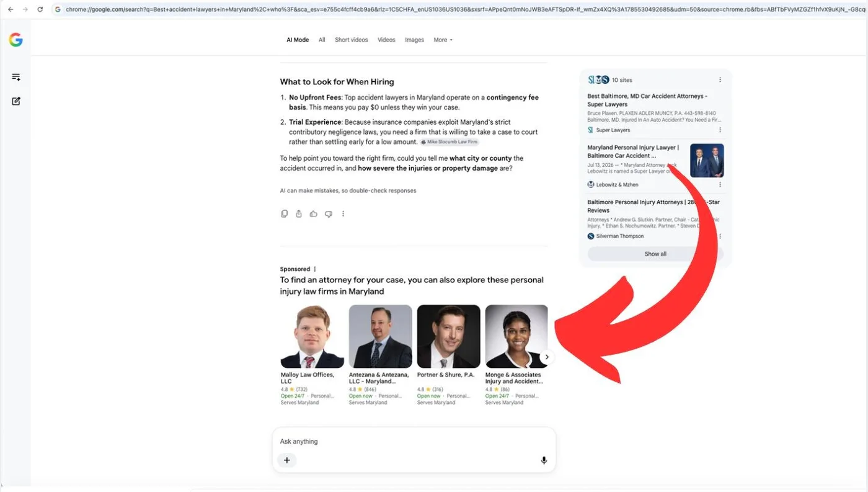Viewport: 868px width, 492px height.
Task: Click the Antezana & Antezana attorney photo
Action: pos(380,336)
